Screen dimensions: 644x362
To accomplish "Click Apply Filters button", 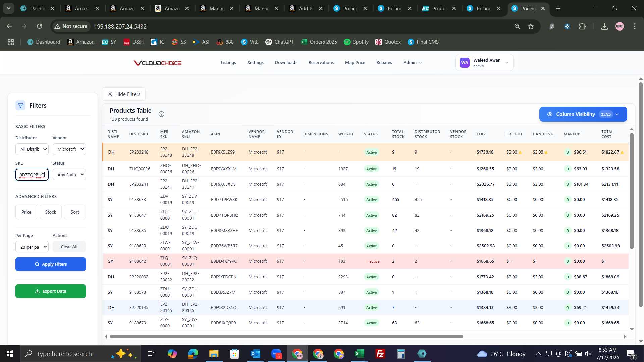I will point(51,264).
